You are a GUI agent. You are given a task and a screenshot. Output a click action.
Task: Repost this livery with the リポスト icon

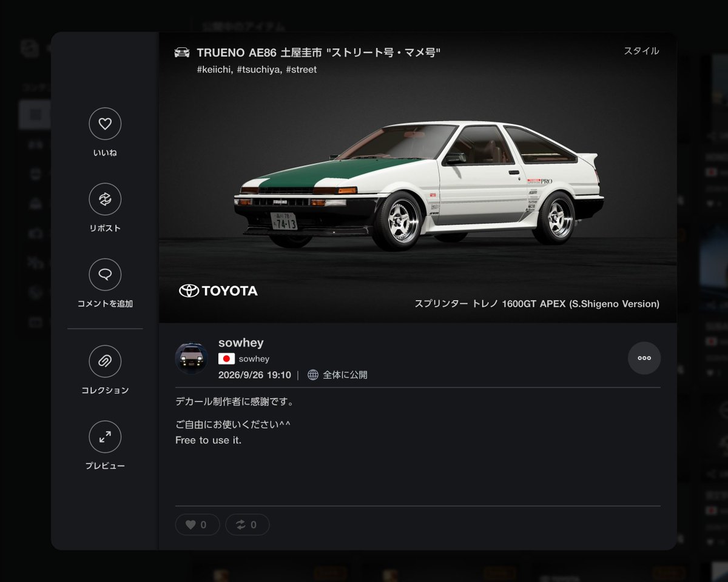(x=105, y=199)
